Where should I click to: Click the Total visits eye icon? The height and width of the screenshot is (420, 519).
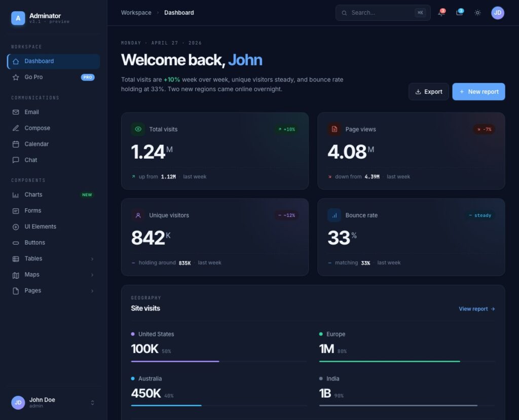(137, 129)
